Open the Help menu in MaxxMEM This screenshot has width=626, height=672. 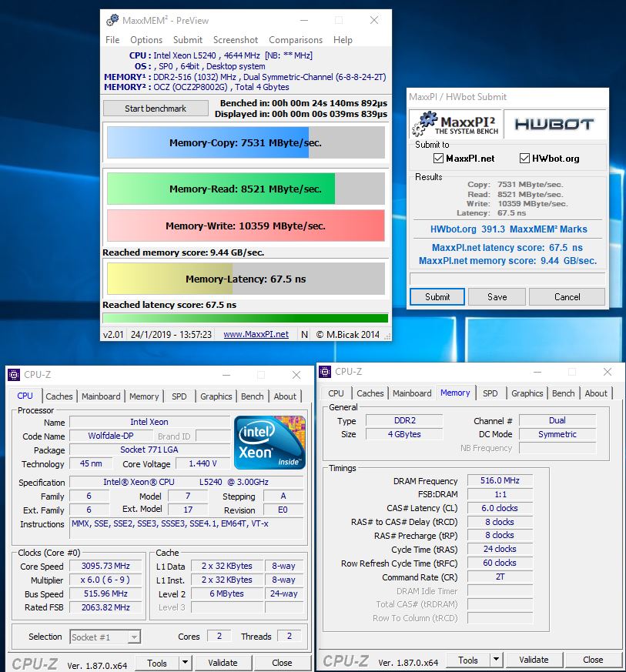[343, 40]
